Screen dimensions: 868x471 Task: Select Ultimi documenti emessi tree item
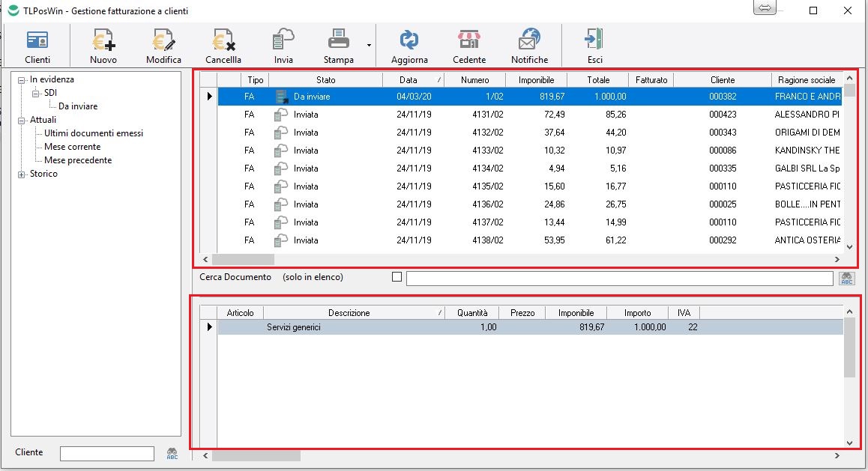tap(94, 133)
